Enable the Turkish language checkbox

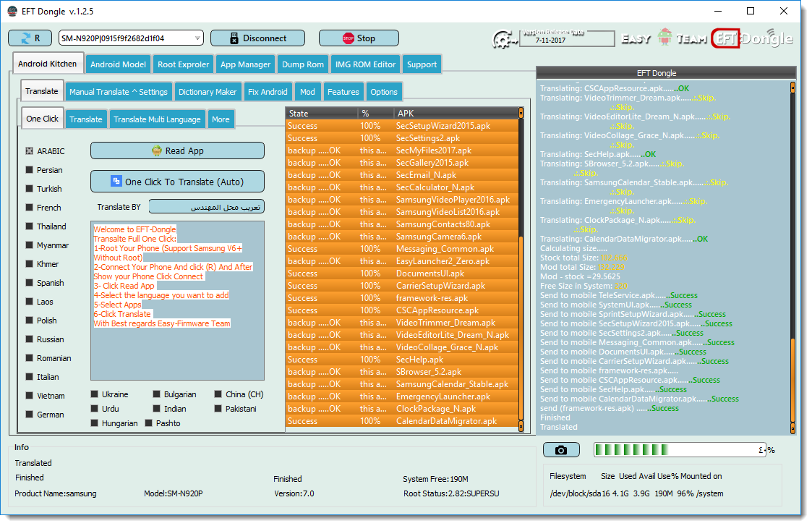pyautogui.click(x=30, y=189)
